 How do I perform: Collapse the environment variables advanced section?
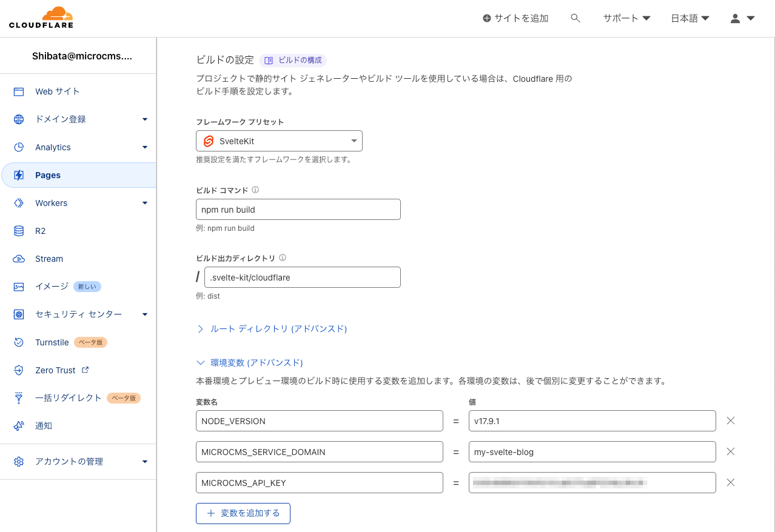pyautogui.click(x=250, y=362)
